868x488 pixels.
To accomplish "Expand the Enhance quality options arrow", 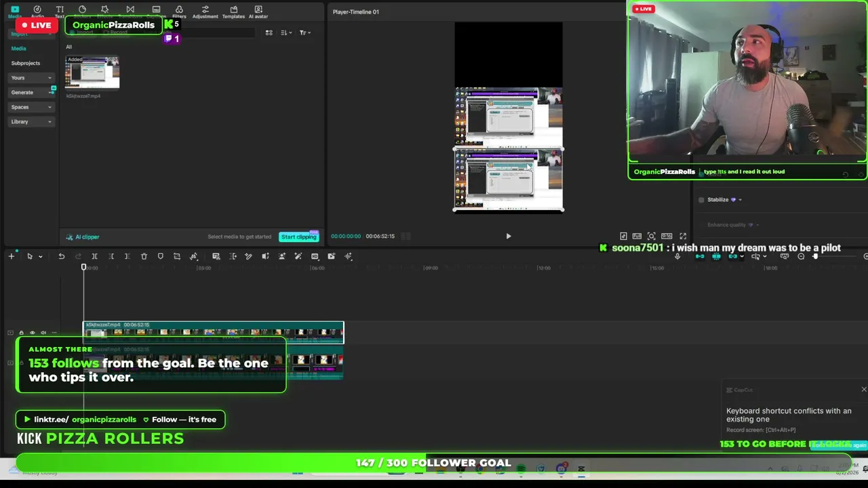I will 757,225.
